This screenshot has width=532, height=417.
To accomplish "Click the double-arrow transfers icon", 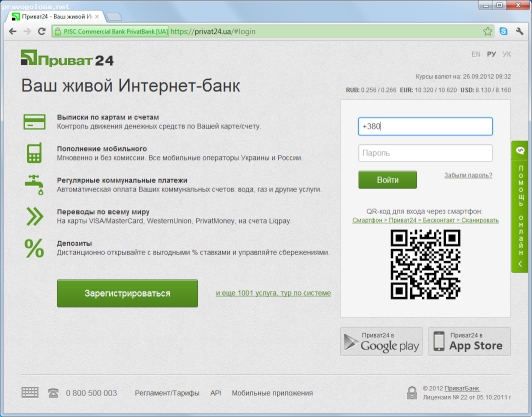I will (x=35, y=216).
